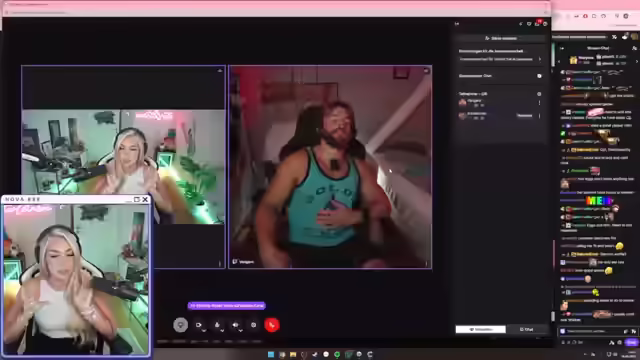Open the settings gear in call controls
Viewport: 640px width, 360px height.
click(253, 325)
